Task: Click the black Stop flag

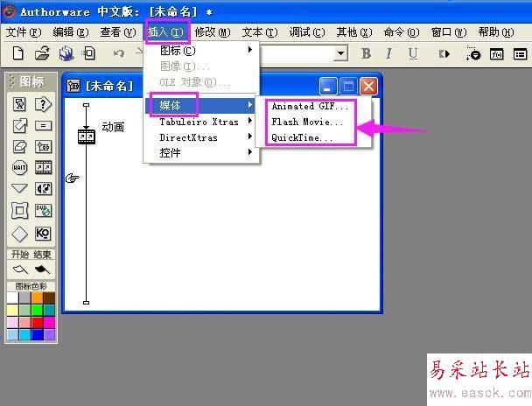Action: pos(42,270)
